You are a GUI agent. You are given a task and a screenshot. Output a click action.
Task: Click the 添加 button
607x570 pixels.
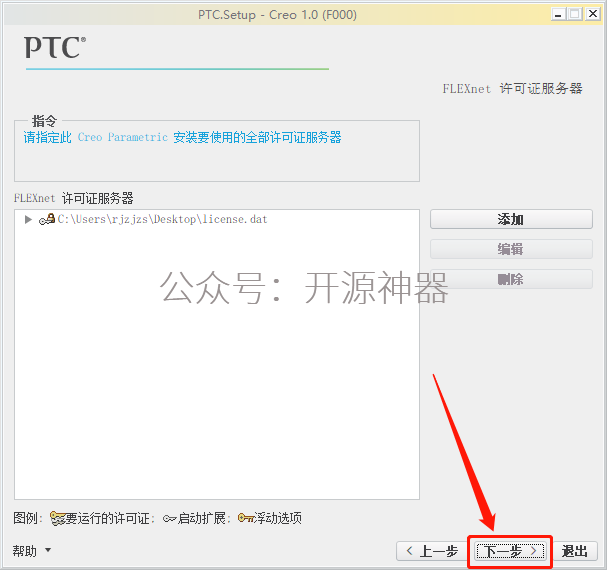point(511,219)
